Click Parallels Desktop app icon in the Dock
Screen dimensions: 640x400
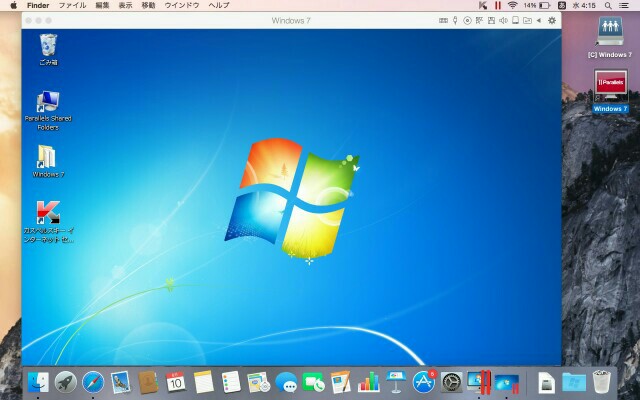(479, 382)
